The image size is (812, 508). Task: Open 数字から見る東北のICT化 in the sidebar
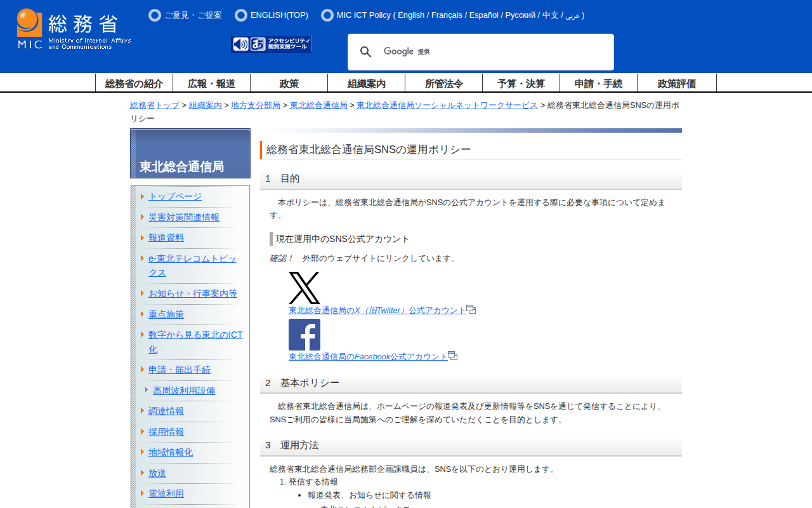(x=195, y=342)
